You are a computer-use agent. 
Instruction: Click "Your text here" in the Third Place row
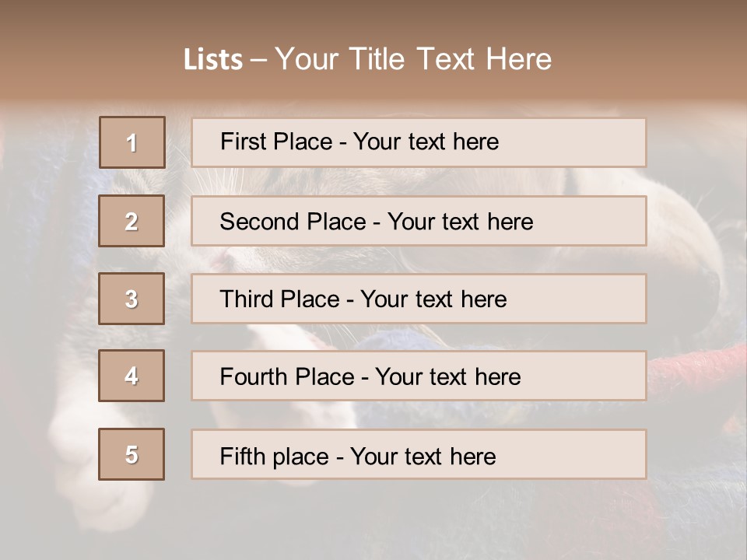point(433,299)
